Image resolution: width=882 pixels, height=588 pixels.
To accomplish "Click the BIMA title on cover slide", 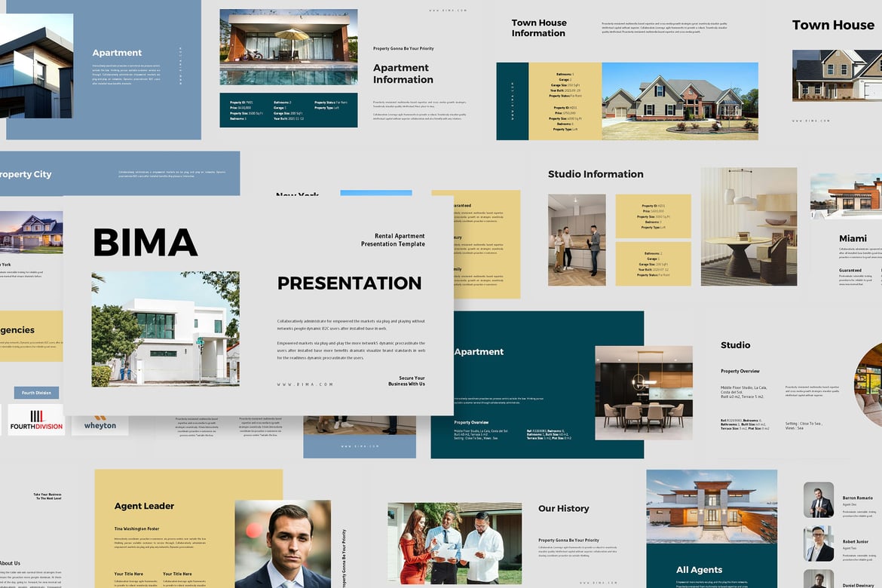I will 145,243.
